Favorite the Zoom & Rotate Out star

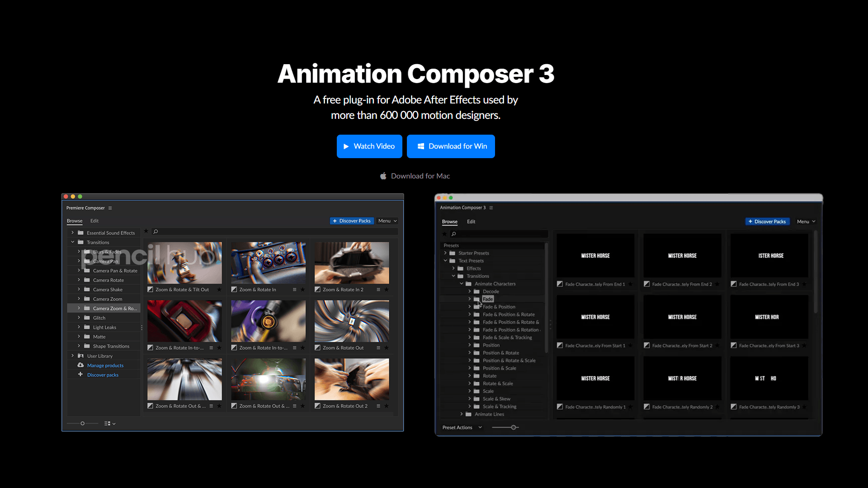tap(387, 348)
